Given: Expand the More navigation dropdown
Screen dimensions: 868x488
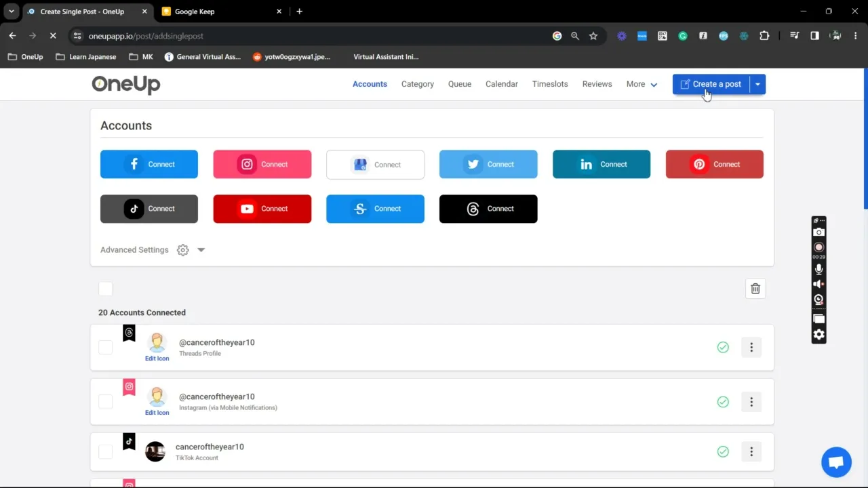Looking at the screenshot, I should pos(642,84).
